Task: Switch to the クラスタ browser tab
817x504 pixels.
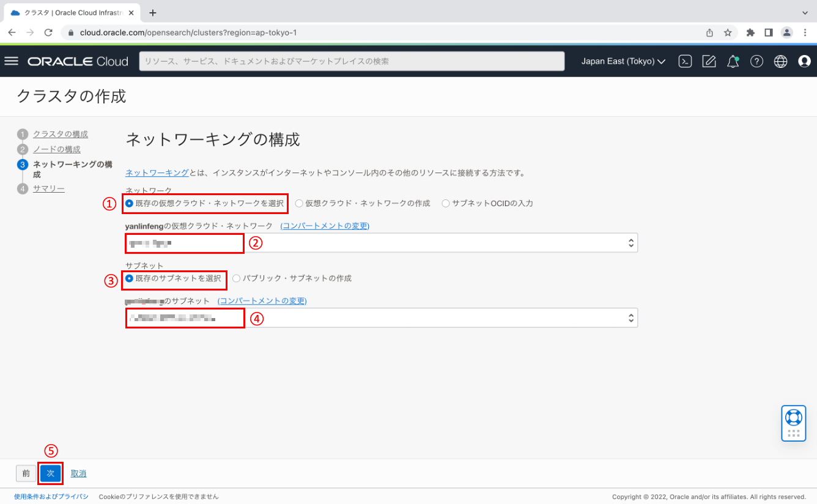Action: click(67, 12)
